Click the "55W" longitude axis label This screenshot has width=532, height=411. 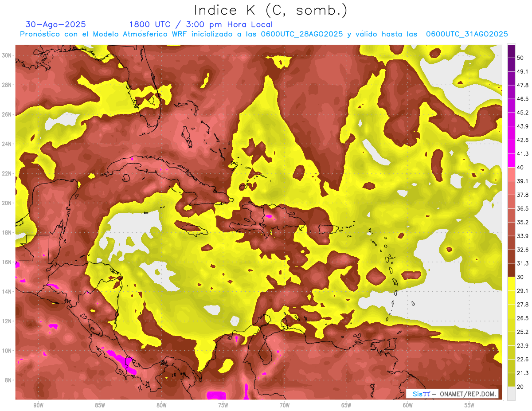pos(469,406)
